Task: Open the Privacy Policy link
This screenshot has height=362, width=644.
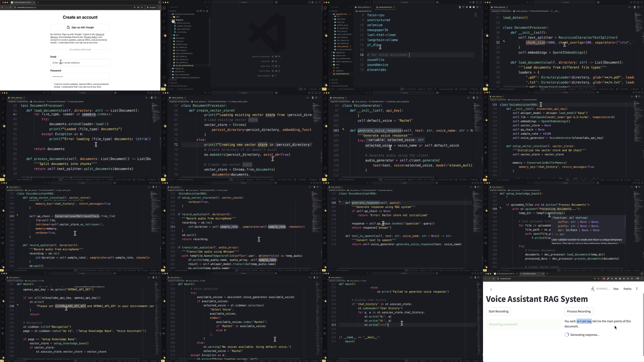Action: click(x=91, y=37)
